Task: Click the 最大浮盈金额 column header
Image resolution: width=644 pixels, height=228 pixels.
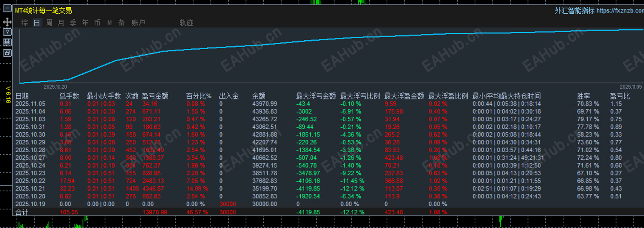Action: click(x=404, y=96)
